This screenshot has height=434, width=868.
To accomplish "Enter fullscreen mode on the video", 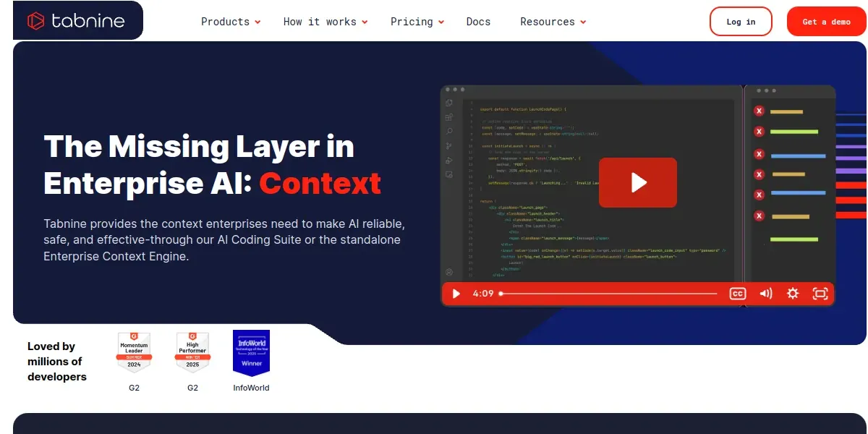I will pos(820,294).
